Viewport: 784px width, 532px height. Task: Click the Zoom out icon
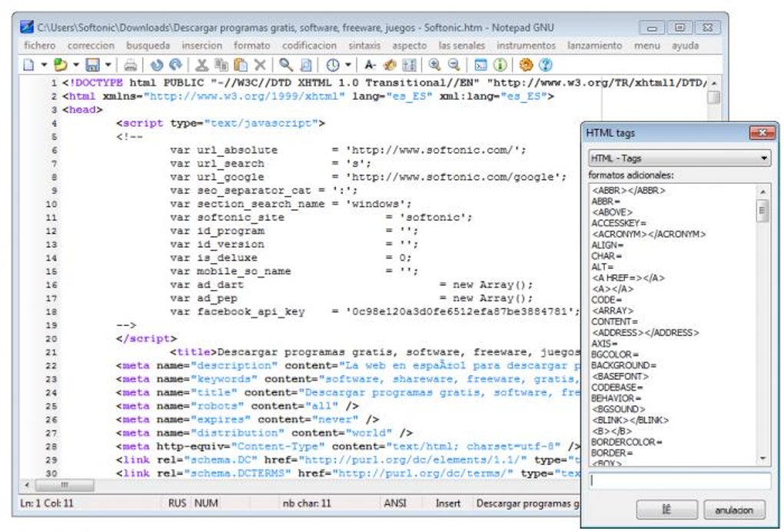[x=454, y=65]
